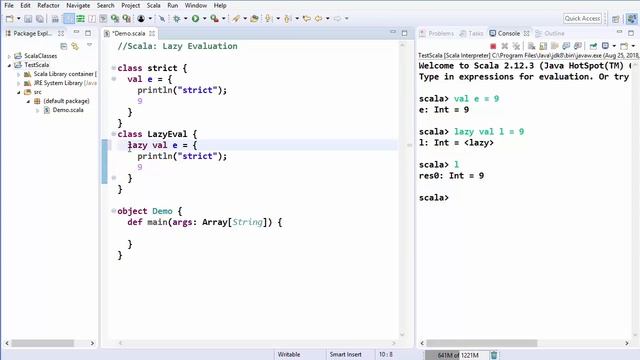Click the Save toolbar icon
The image size is (640, 360).
tap(28, 19)
